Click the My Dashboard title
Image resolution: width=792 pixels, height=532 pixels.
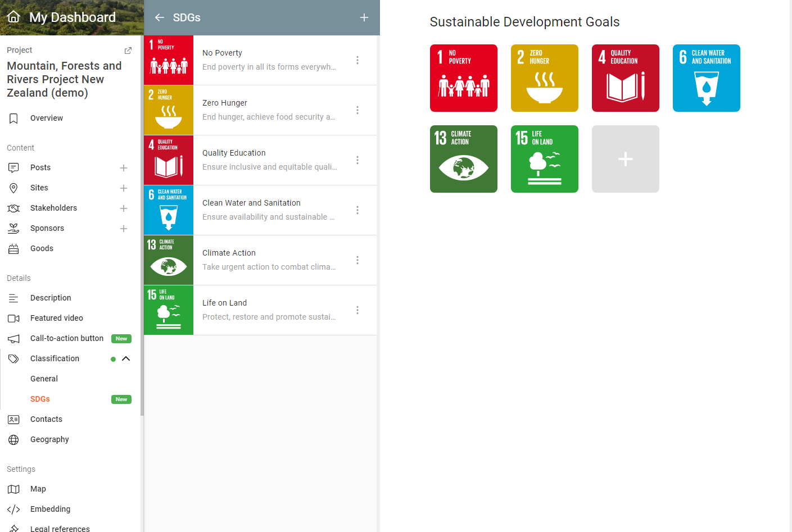click(73, 17)
